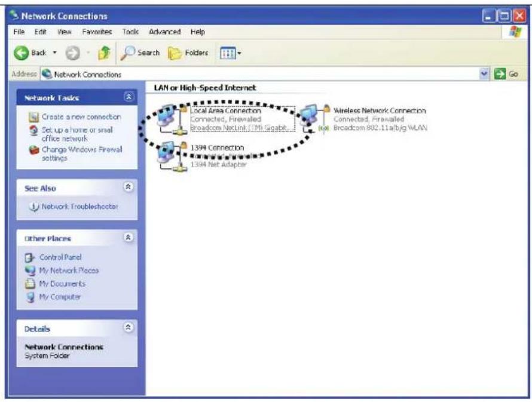The image size is (532, 402).
Task: Click the Control Panel icon
Action: (30, 257)
